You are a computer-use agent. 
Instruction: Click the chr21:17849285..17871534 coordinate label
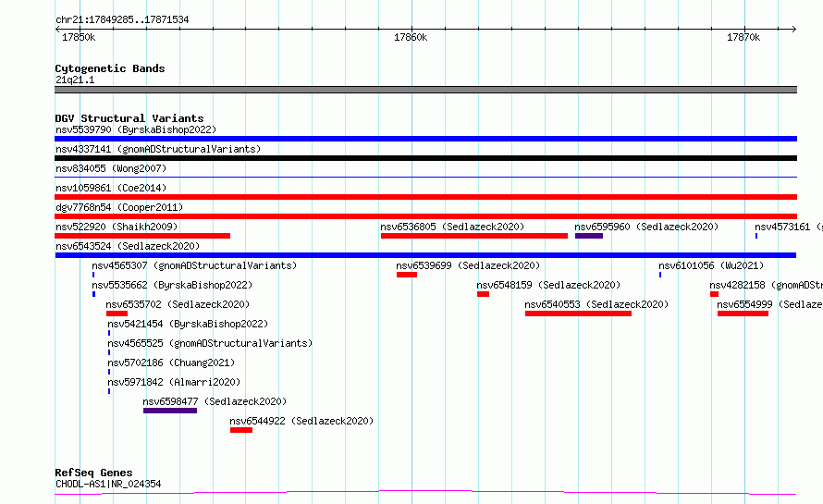tap(122, 19)
